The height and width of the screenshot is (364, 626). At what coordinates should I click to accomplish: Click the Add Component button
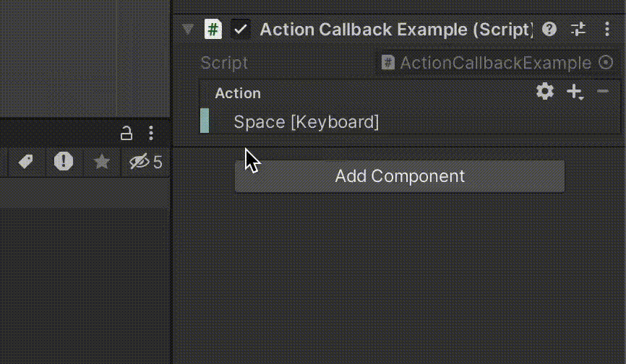(x=399, y=176)
